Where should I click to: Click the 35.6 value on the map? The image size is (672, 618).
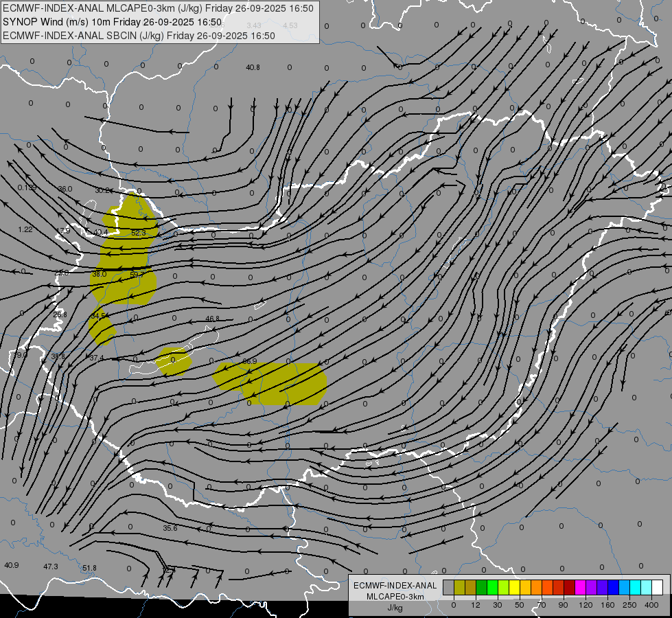click(x=170, y=528)
